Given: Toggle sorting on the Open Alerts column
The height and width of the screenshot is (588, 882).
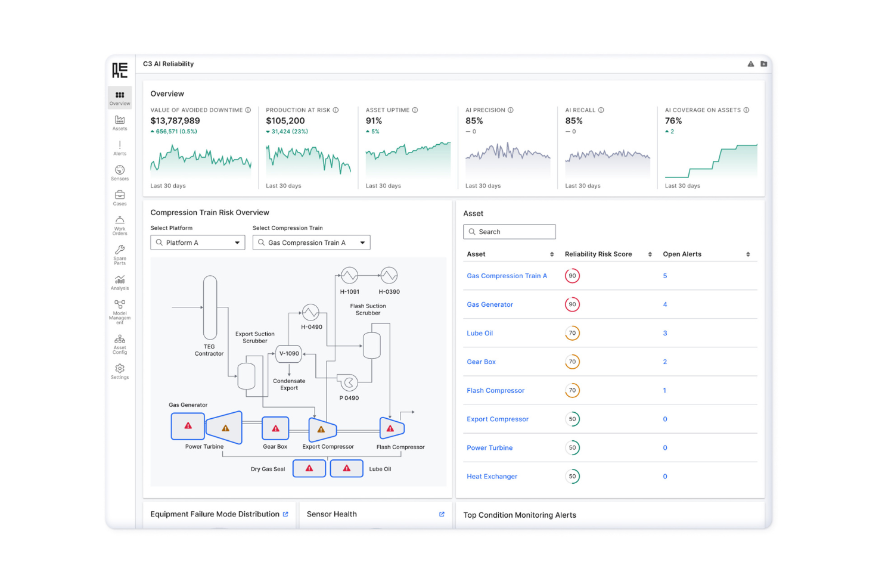Looking at the screenshot, I should (748, 254).
